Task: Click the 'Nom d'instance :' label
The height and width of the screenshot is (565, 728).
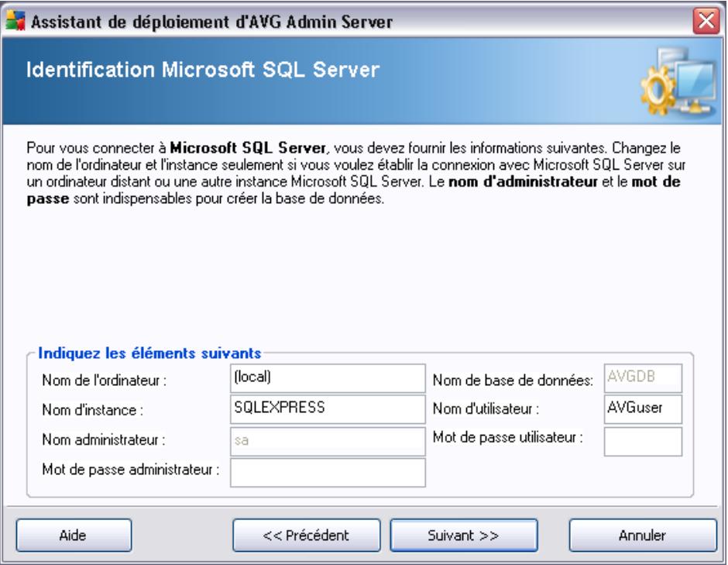Action: (x=92, y=410)
